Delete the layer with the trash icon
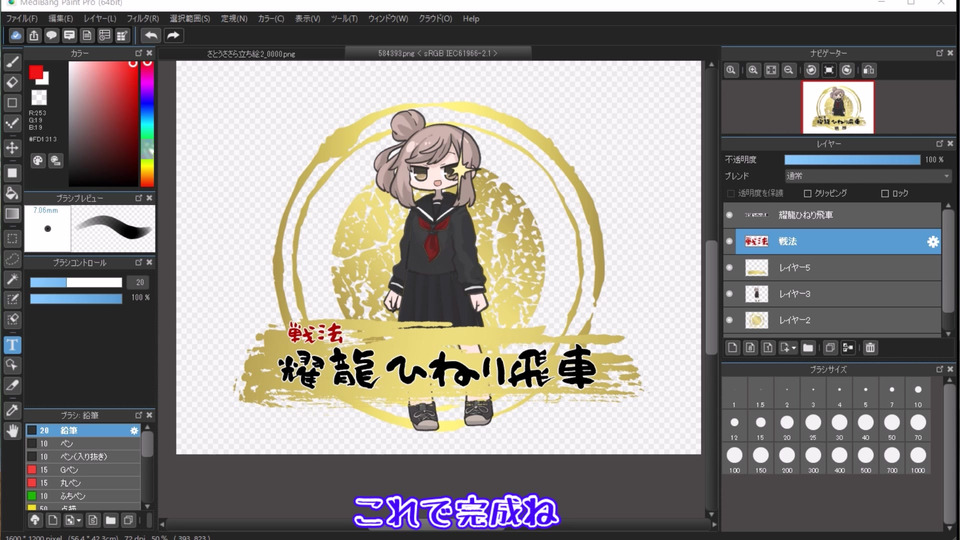 pyautogui.click(x=870, y=348)
